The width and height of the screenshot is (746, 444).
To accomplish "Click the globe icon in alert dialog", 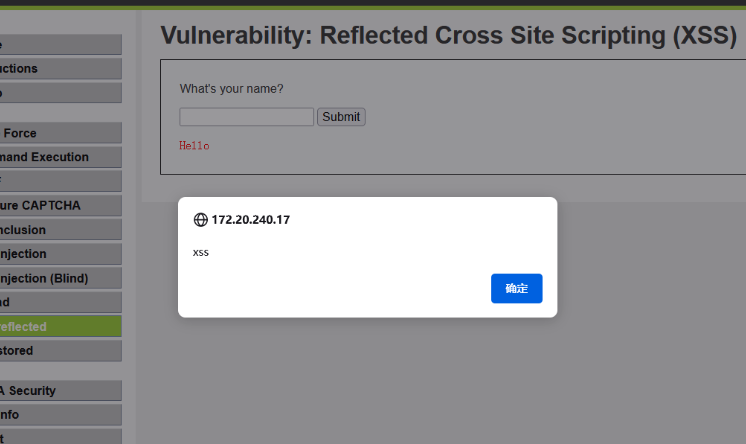I will point(200,219).
